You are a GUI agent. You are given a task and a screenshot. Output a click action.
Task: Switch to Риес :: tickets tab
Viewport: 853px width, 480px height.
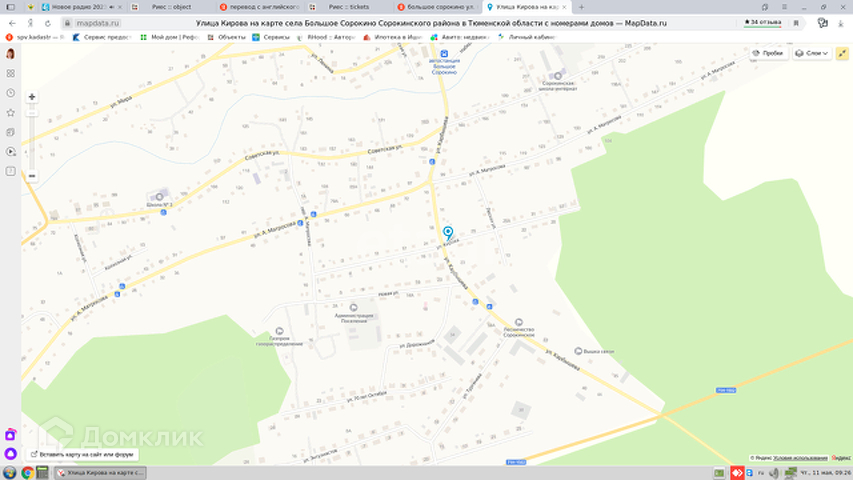pos(349,7)
